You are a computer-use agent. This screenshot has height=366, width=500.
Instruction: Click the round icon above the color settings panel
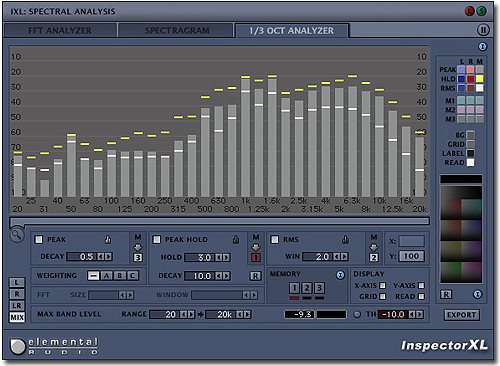click(482, 47)
